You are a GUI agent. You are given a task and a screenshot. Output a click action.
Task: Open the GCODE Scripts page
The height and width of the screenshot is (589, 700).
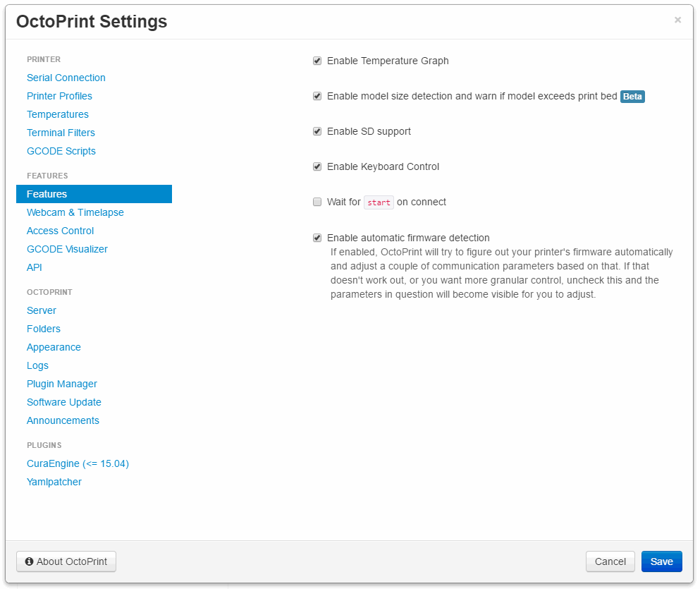click(61, 151)
